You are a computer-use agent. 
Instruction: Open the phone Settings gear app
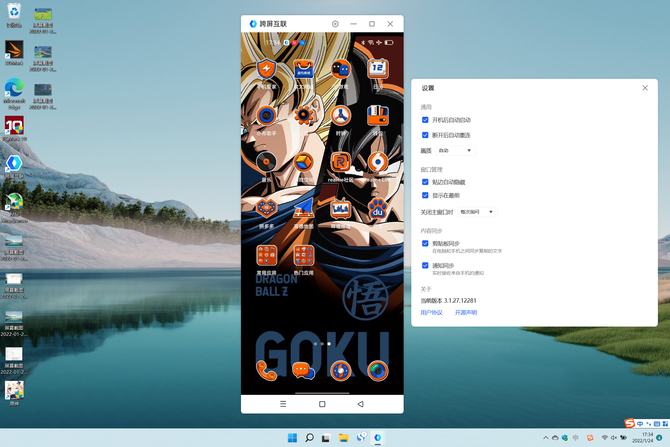303,115
